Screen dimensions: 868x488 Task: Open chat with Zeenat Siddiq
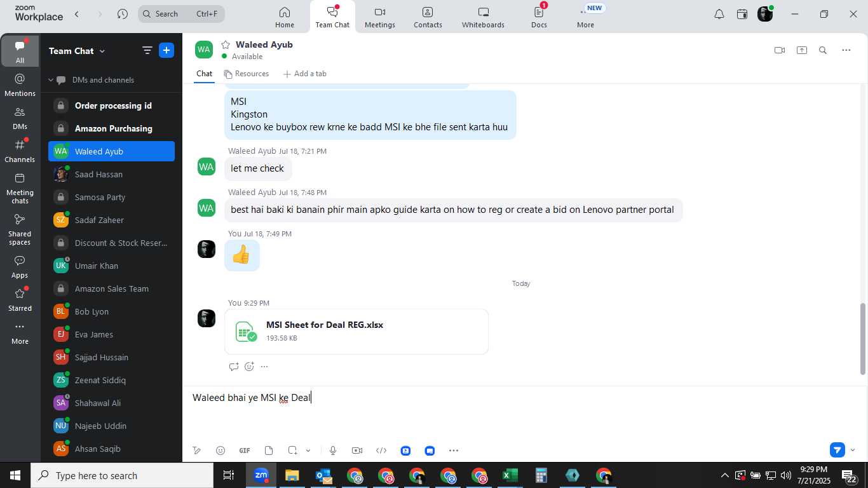click(x=111, y=380)
